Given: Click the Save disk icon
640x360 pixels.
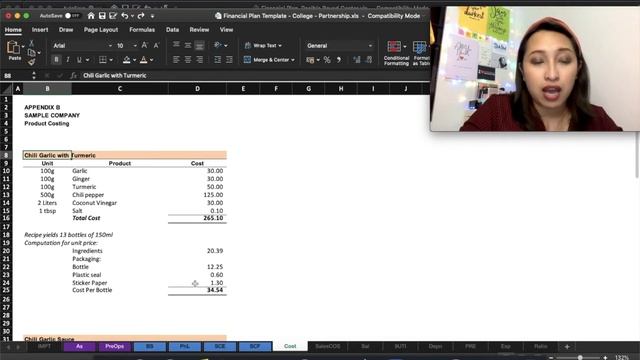Looking at the screenshot, I should click(x=102, y=16).
